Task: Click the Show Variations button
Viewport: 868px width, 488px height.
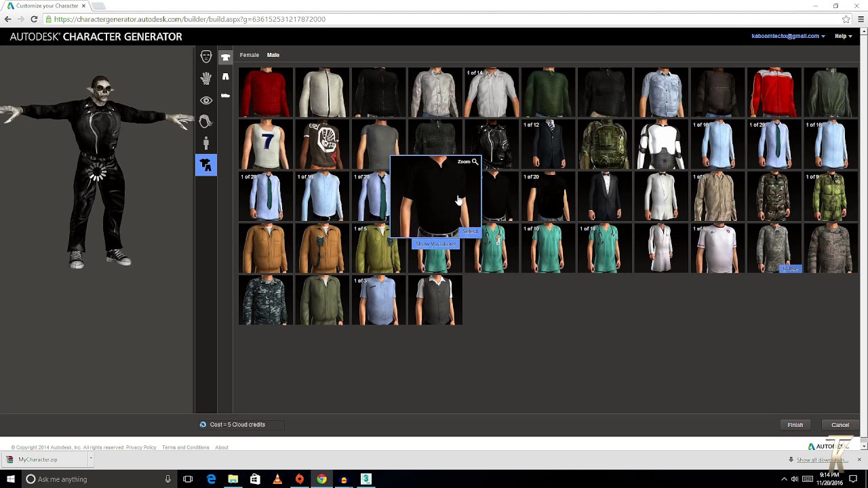Action: click(435, 244)
